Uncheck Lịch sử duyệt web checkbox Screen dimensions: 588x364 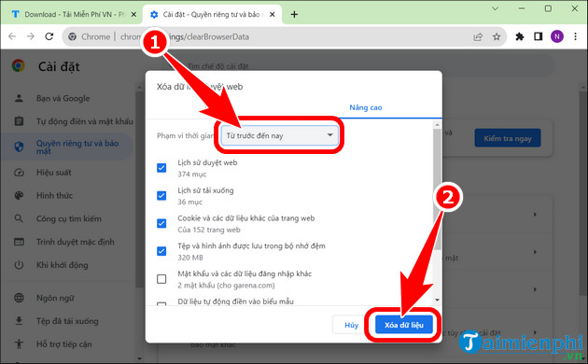pos(161,168)
